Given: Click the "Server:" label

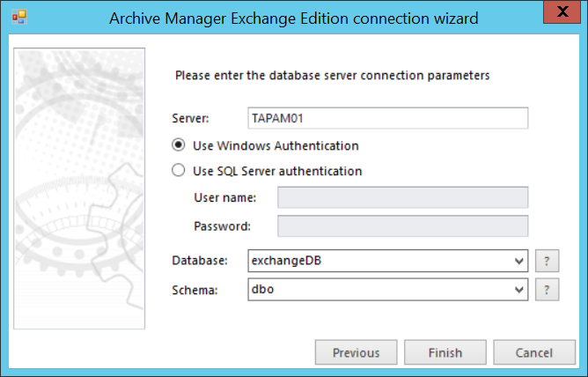Looking at the screenshot, I should pos(192,119).
